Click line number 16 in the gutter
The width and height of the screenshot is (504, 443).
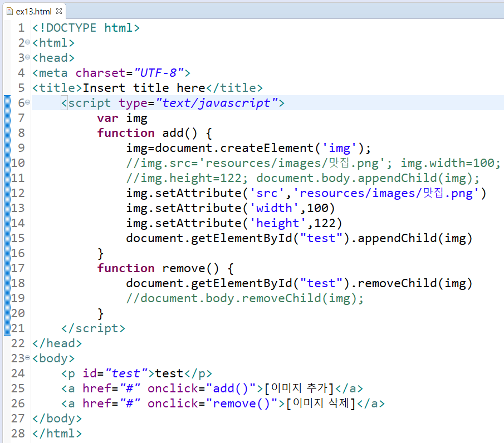18,253
